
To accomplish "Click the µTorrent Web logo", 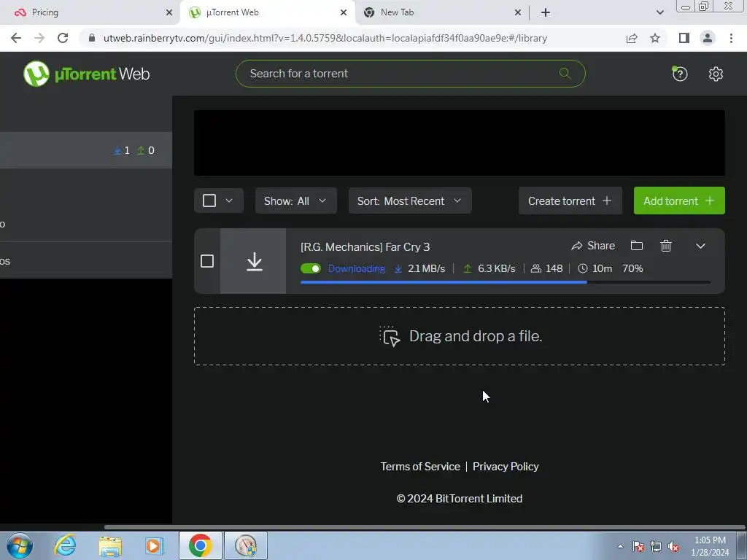I will [x=86, y=74].
